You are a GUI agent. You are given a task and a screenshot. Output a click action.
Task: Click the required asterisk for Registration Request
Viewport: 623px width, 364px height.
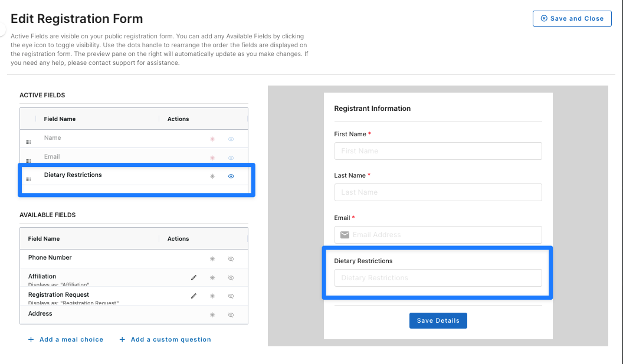point(212,296)
